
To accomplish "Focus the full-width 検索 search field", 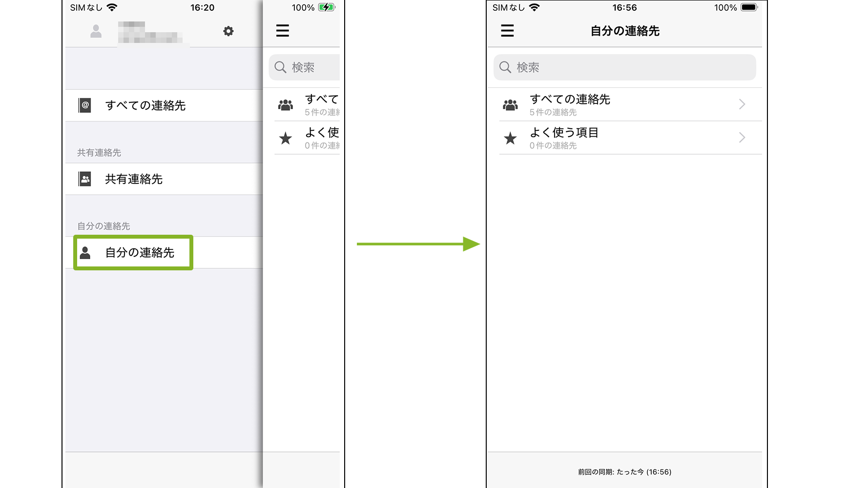I will point(625,67).
